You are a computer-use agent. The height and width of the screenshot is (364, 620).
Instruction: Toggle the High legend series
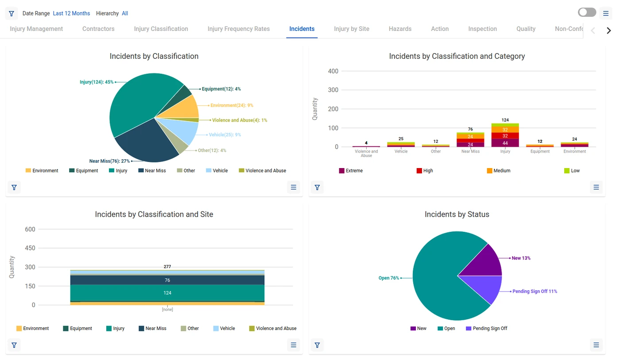[x=425, y=171]
